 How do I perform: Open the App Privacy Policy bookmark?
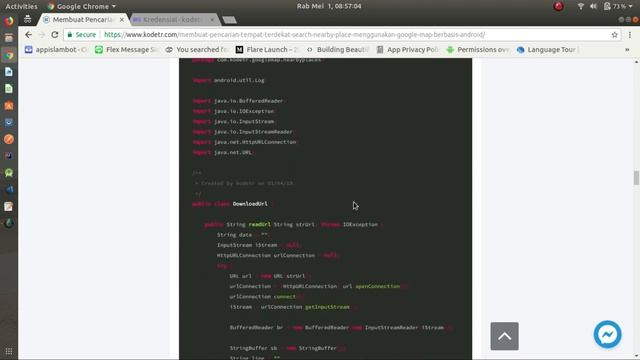click(408, 49)
